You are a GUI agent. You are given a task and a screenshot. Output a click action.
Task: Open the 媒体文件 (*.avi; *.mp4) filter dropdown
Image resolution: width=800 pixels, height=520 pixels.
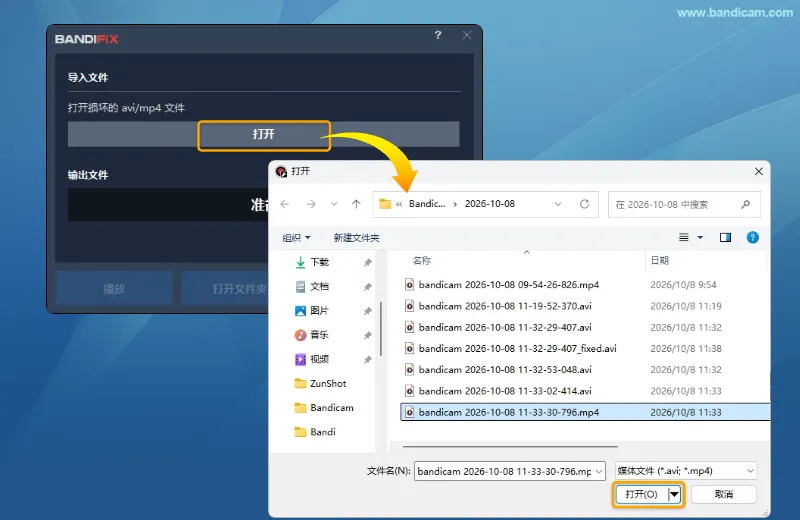pos(686,471)
